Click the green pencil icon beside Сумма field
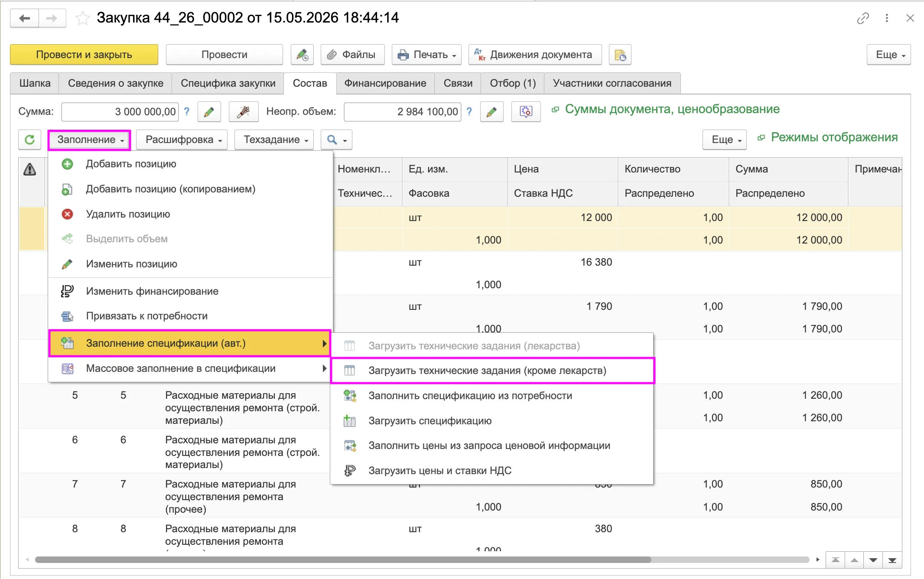Viewport: 924px width, 579px height. [209, 112]
